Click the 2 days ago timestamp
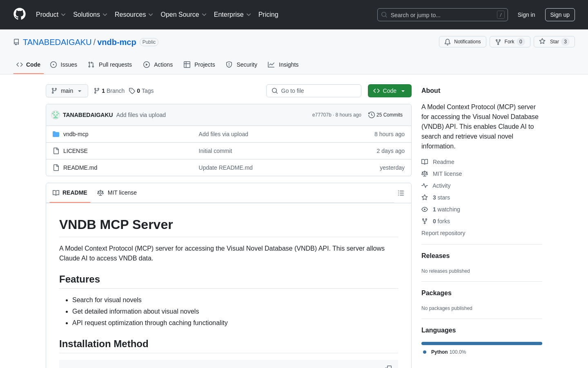This screenshot has width=588, height=368. click(390, 151)
